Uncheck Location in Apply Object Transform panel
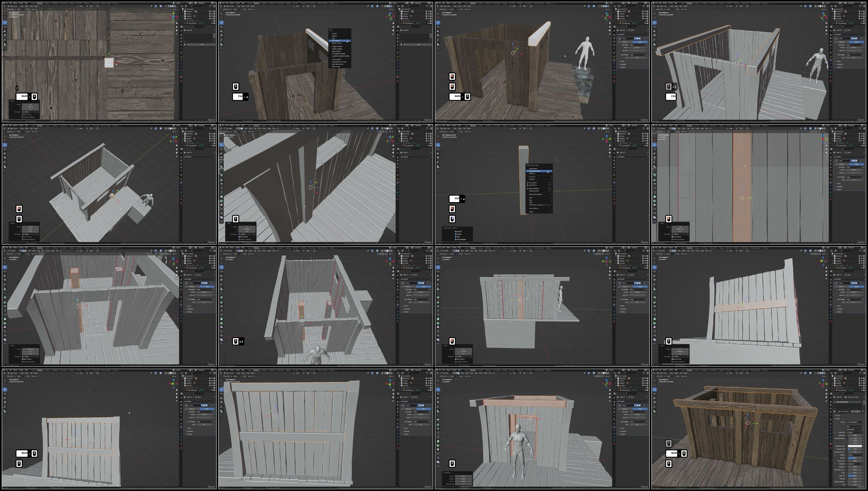This screenshot has height=491, width=868. (x=456, y=231)
